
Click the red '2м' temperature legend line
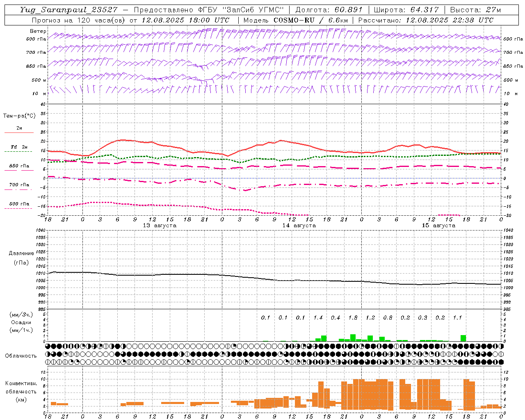[x=19, y=133]
